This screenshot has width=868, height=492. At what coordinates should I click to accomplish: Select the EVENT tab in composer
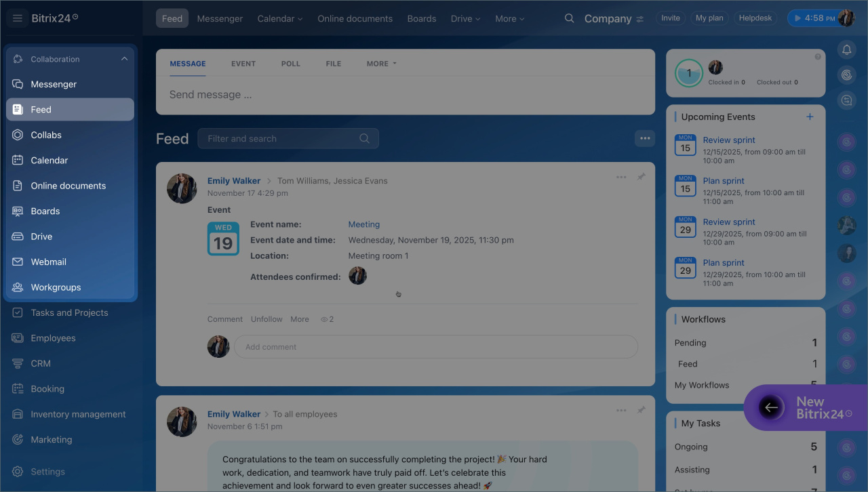[x=243, y=64]
